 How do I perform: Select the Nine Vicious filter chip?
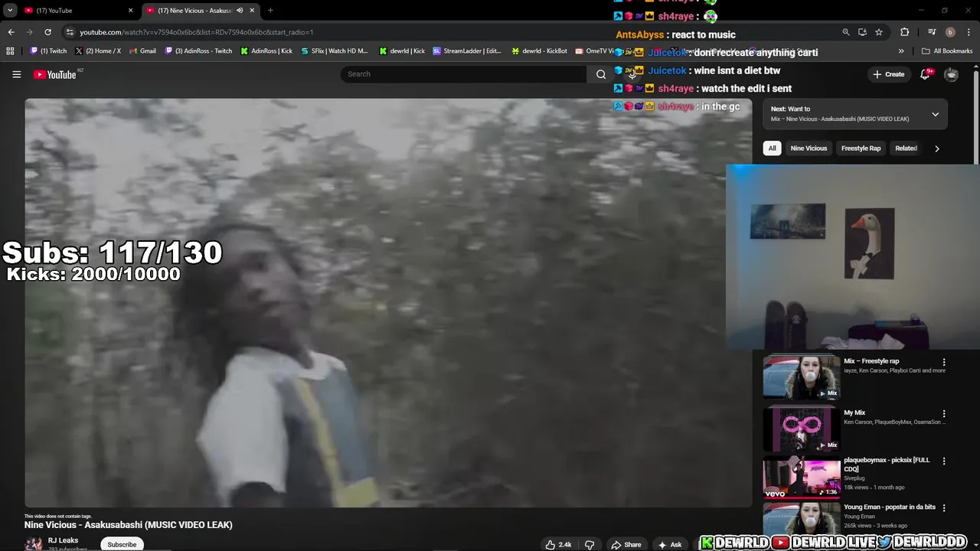(808, 148)
